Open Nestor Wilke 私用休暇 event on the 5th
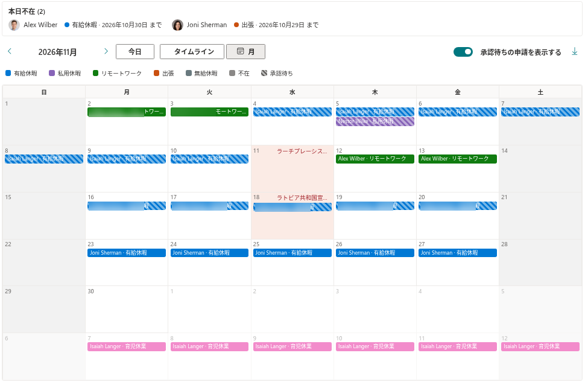Screen dimensions: 588x382 [375, 121]
